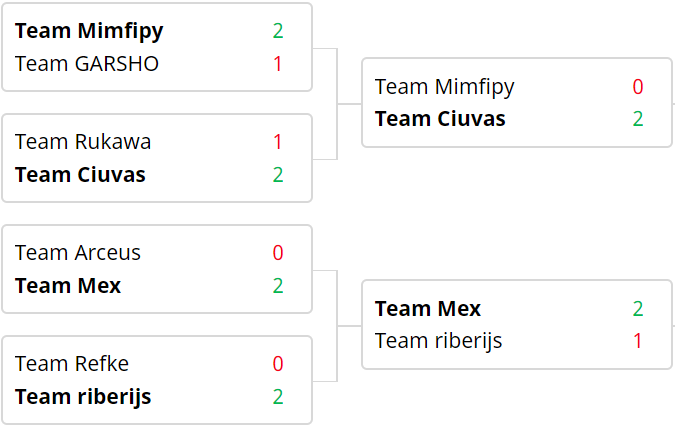Click Team Rukawa's red score 1
The image size is (675, 429).
coord(278,142)
